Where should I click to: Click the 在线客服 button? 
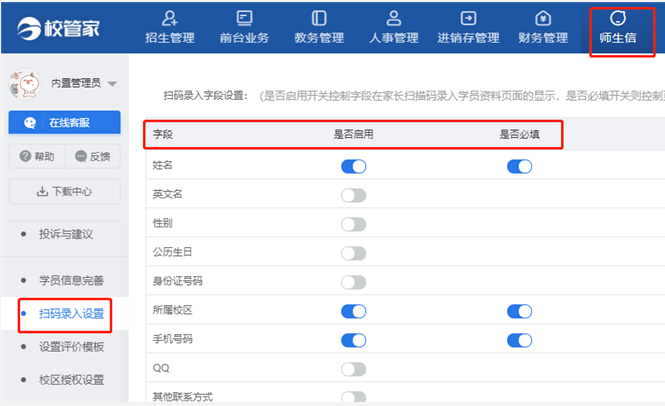tap(64, 123)
